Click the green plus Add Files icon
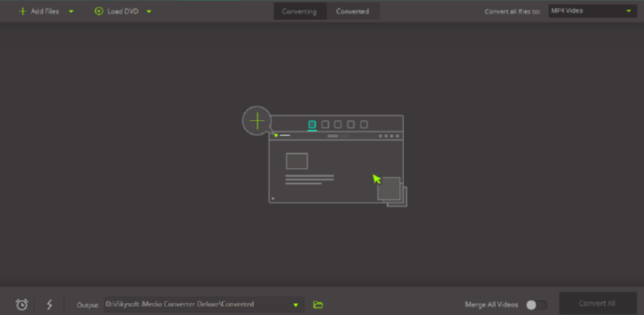 click(22, 12)
